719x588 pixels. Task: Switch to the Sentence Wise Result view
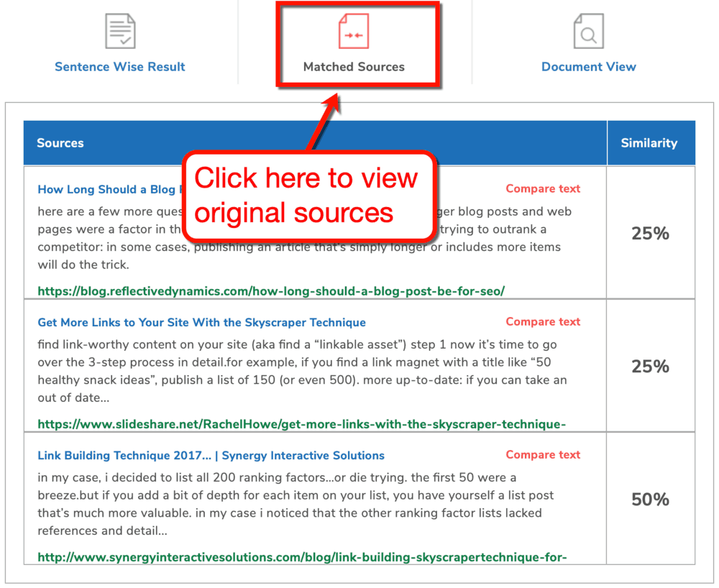(120, 66)
